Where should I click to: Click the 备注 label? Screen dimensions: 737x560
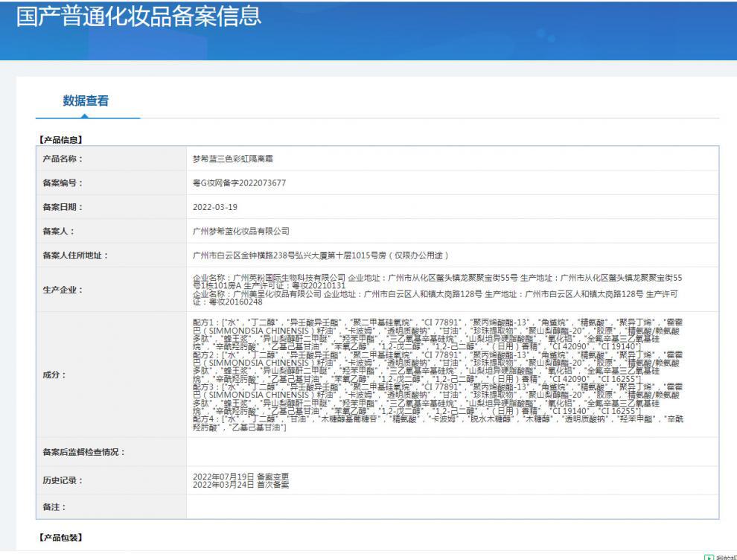click(x=54, y=507)
